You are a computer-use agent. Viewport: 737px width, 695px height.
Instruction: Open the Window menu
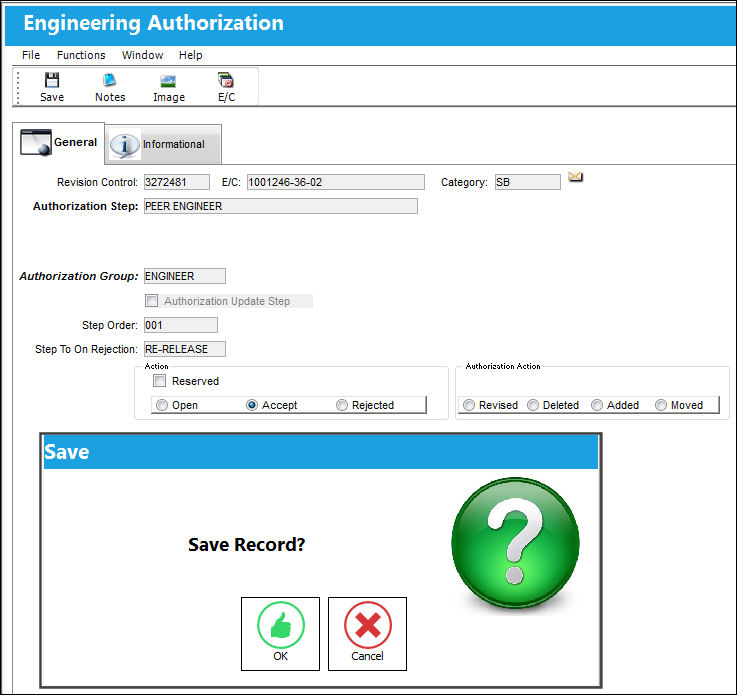tap(142, 55)
